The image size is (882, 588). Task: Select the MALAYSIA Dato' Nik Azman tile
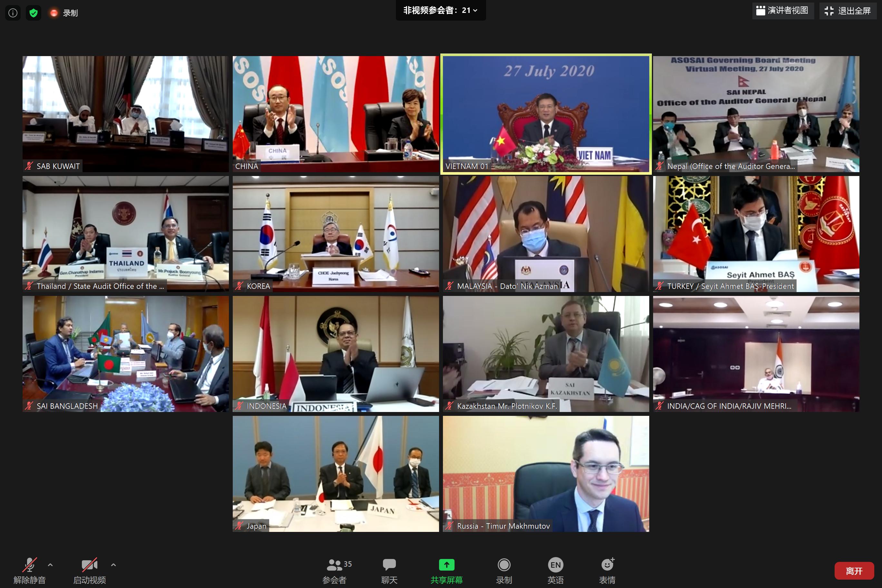[x=546, y=234]
